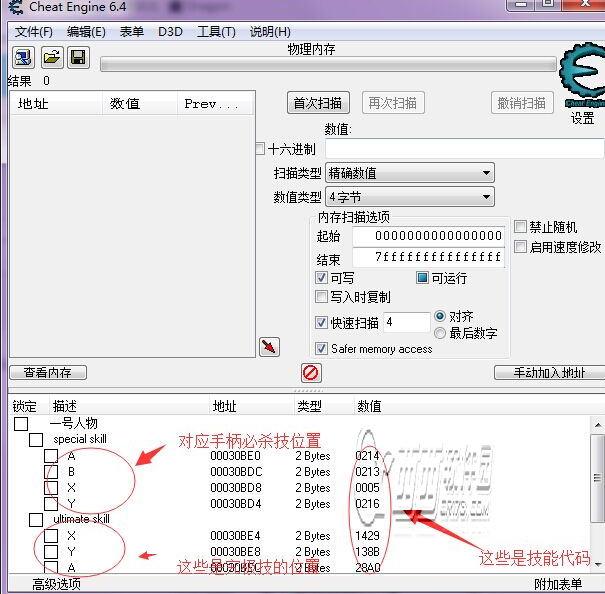This screenshot has width=605, height=594.
Task: Enable the 写入时复制 checkbox
Action: coord(321,296)
